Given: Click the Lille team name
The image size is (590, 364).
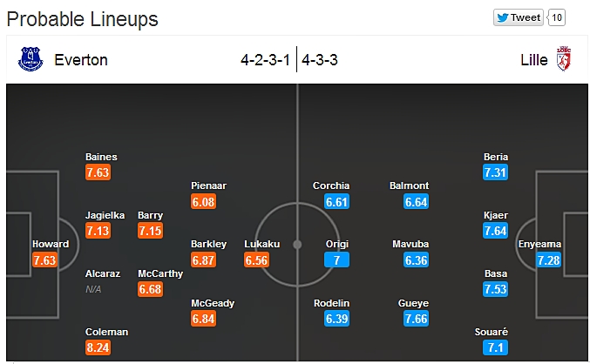Looking at the screenshot, I should (534, 60).
